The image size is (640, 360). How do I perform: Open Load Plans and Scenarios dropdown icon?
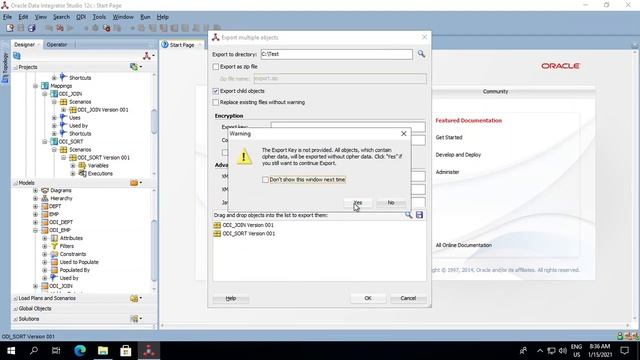(x=136, y=298)
